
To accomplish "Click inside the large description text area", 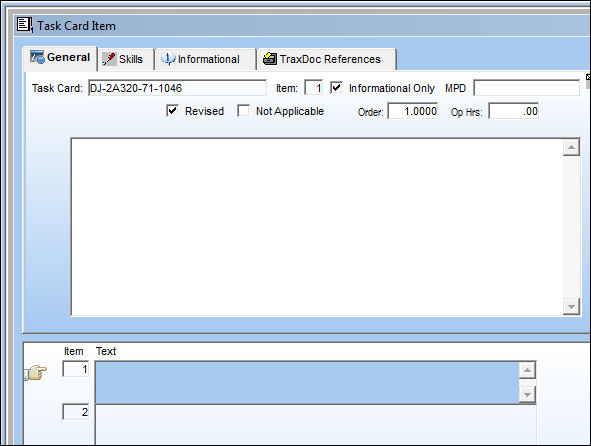I will pos(317,227).
